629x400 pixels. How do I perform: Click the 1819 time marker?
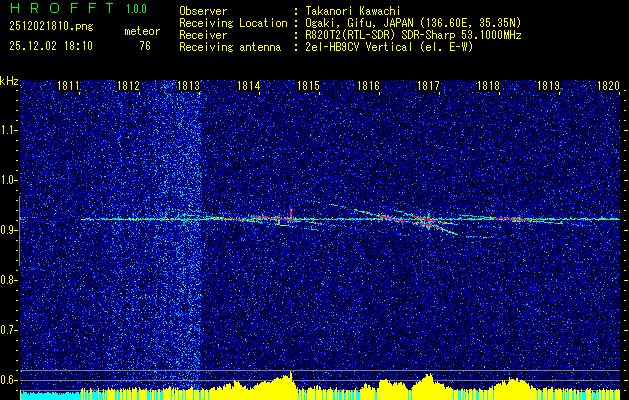click(548, 85)
